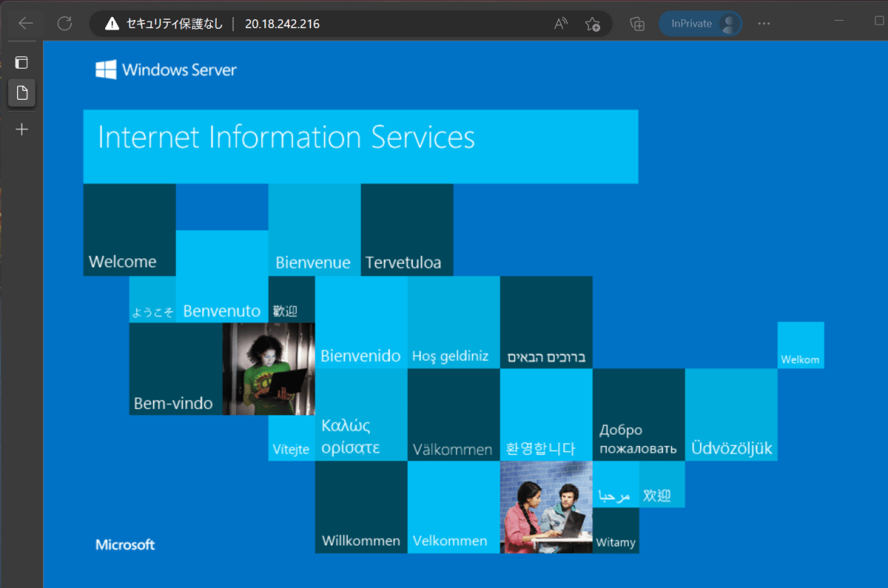
Task: Click the Windows Server logo
Action: point(166,70)
